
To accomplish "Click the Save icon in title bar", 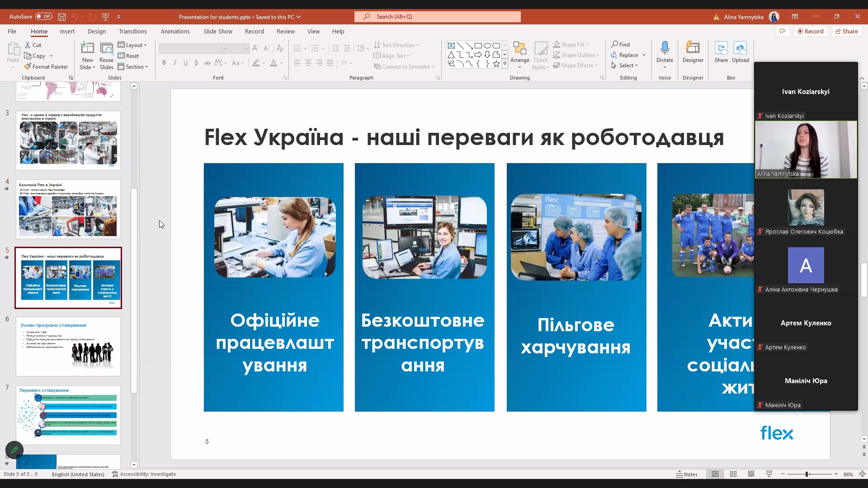I will pos(62,17).
